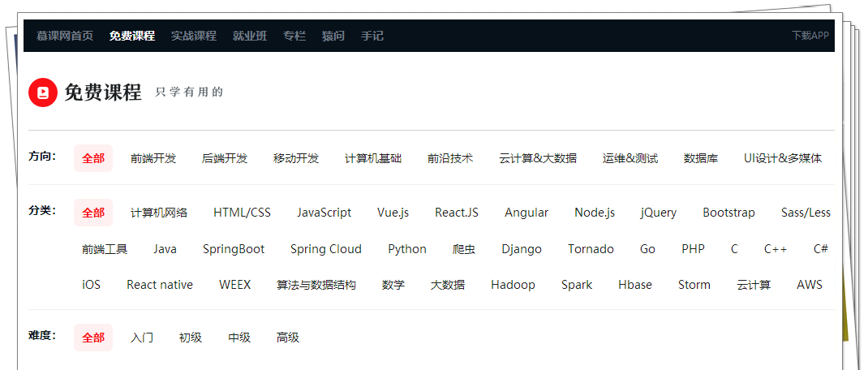Image resolution: width=868 pixels, height=370 pixels.
Task: Choose the 云计算&大数据 direction
Action: 538,158
